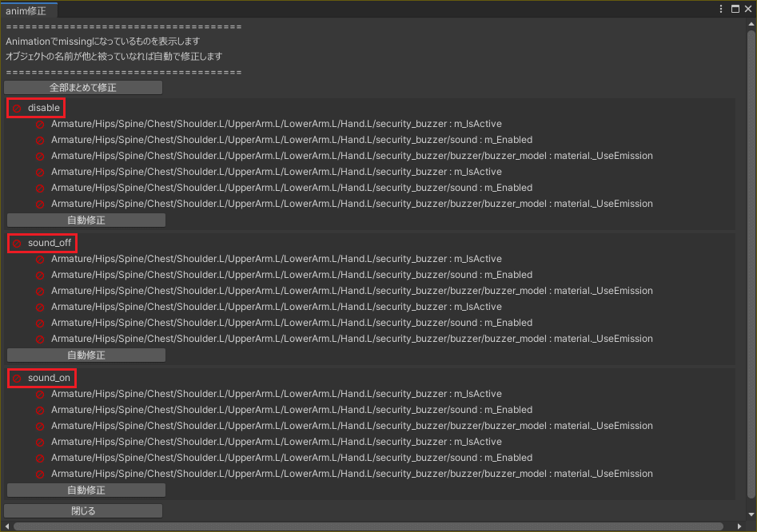Close the anim修正 window with the X

pyautogui.click(x=748, y=9)
